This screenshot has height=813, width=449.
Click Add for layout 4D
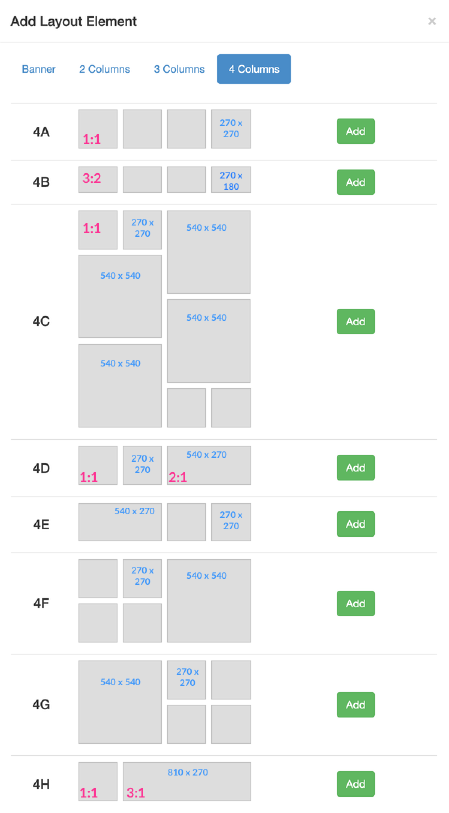(356, 468)
